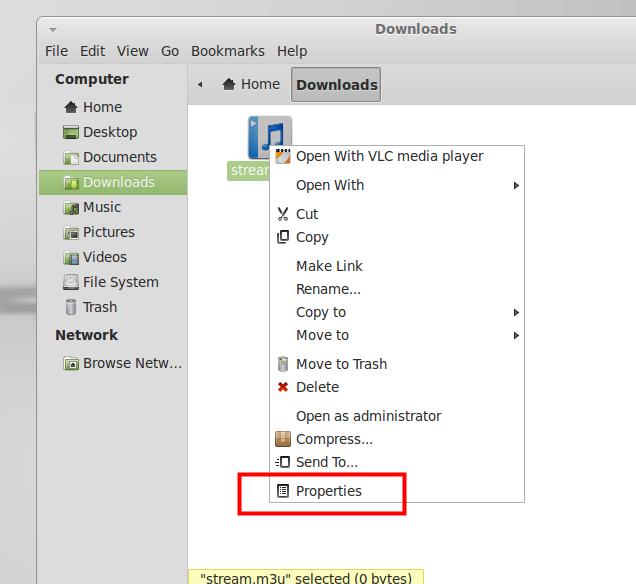636x584 pixels.
Task: Open the window menu arrow in title bar
Action: click(53, 30)
